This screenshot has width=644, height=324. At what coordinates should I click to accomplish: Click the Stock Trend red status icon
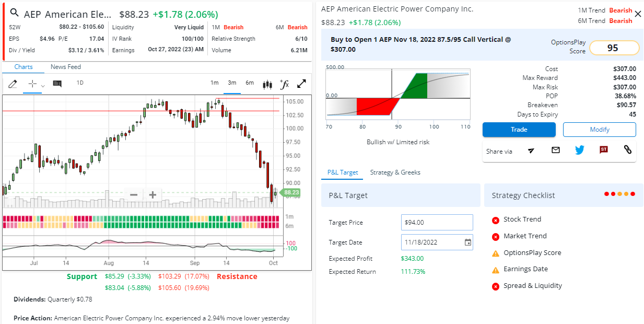(496, 220)
